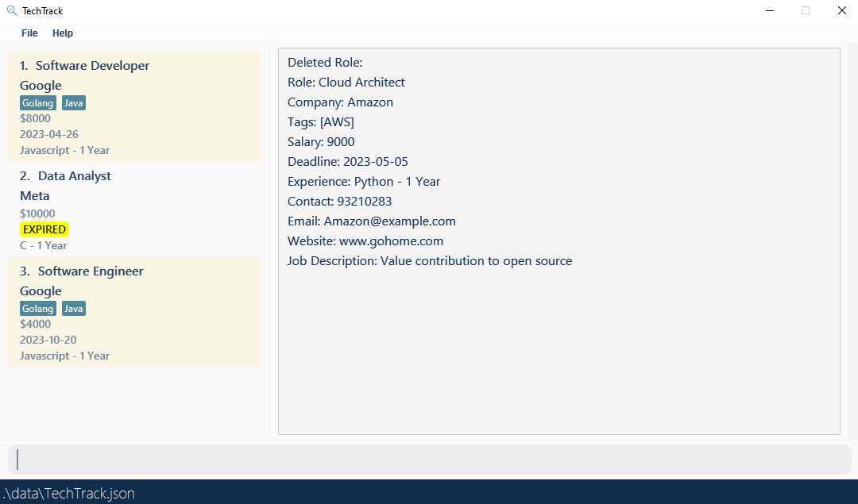Click the Java tag on Software Developer
The width and height of the screenshot is (858, 504).
point(73,102)
